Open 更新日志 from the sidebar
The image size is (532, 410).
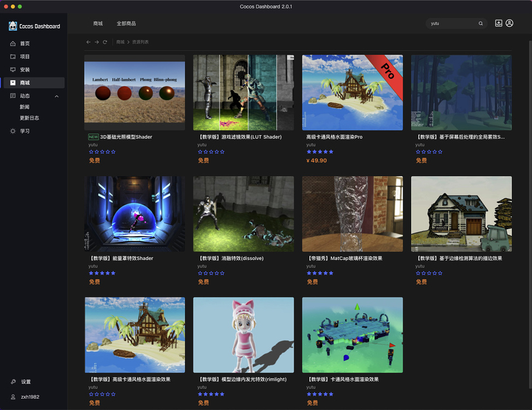pos(28,118)
